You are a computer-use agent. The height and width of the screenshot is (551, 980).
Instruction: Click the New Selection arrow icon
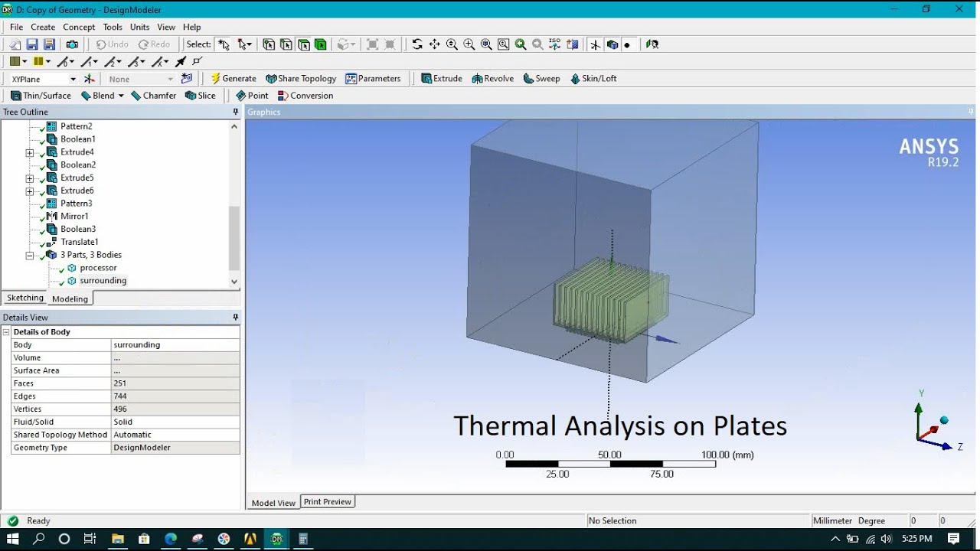[224, 44]
